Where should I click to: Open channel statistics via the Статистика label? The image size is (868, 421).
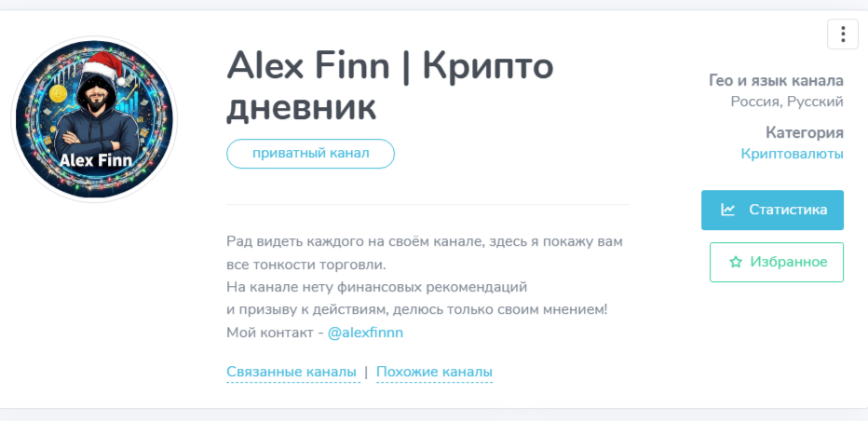(788, 210)
